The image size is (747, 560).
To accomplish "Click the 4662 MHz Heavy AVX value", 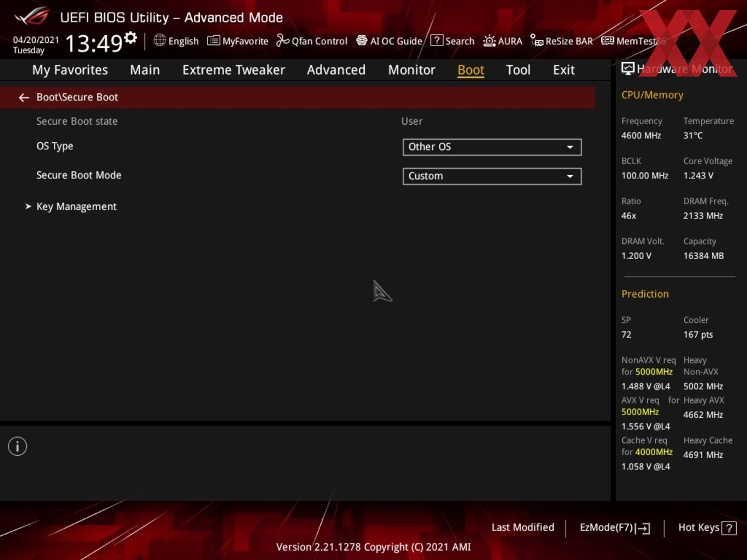I will pos(703,415).
